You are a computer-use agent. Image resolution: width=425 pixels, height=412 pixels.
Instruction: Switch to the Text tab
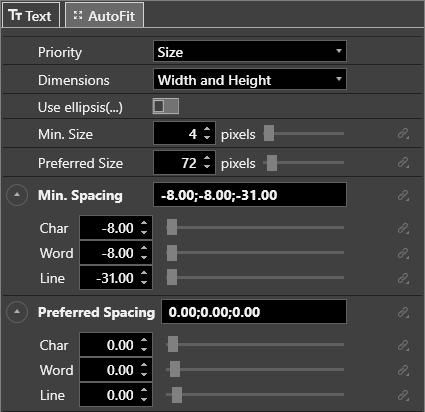click(x=30, y=15)
